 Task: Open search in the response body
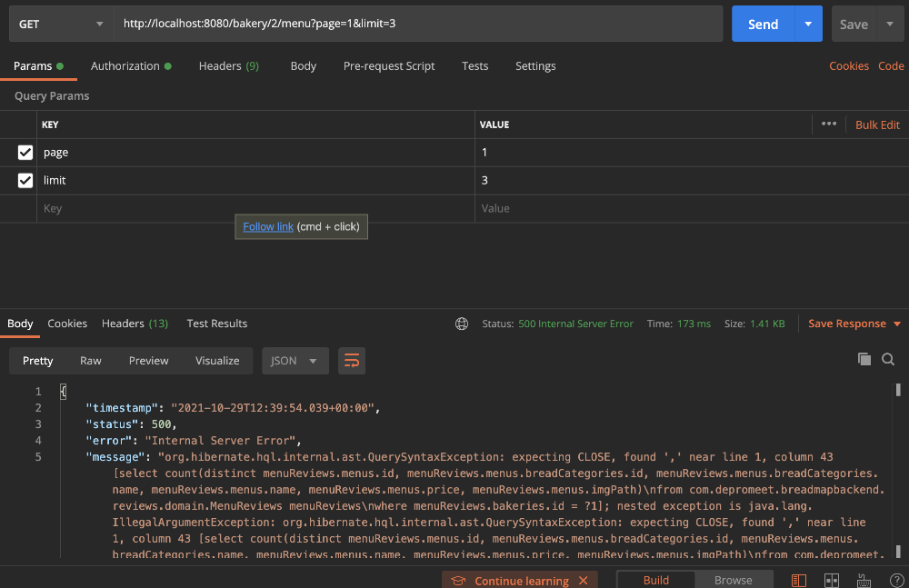[887, 359]
